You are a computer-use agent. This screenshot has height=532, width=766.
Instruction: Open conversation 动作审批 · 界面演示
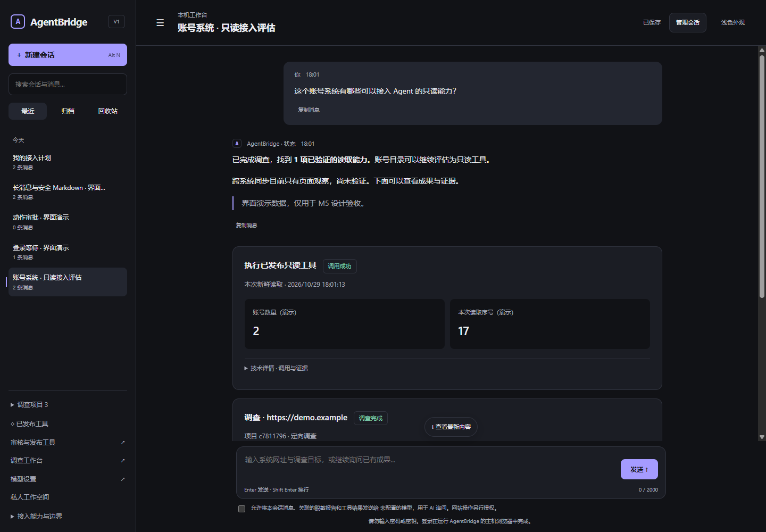click(68, 222)
